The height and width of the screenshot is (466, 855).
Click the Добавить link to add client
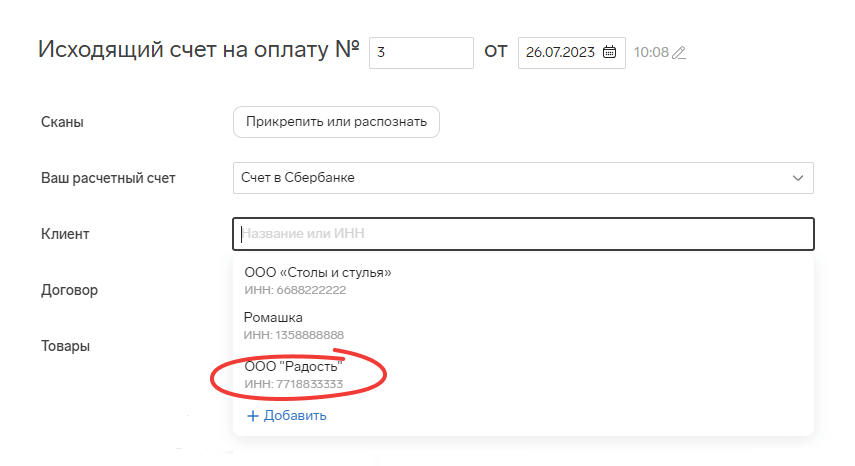click(x=295, y=416)
